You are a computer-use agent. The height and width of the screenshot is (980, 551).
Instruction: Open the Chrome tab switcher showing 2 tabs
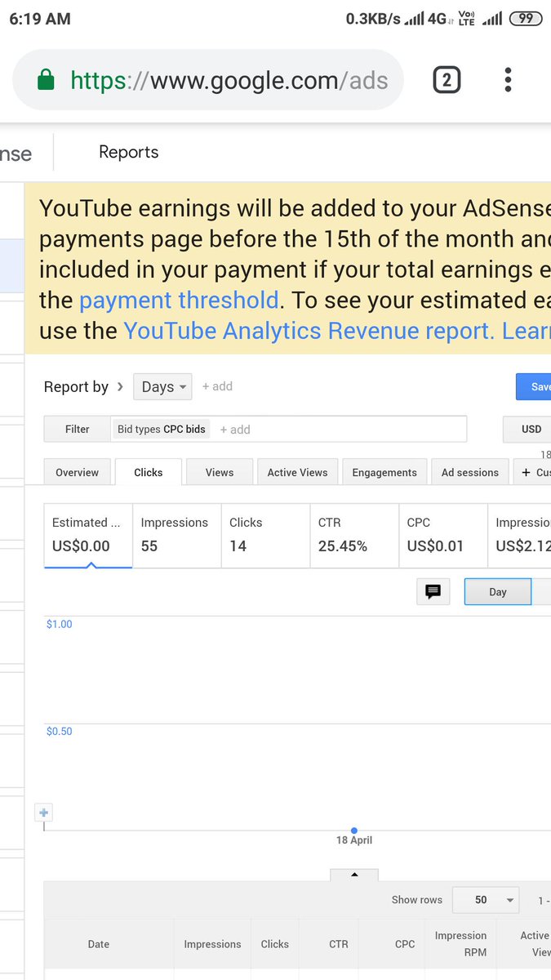point(447,80)
